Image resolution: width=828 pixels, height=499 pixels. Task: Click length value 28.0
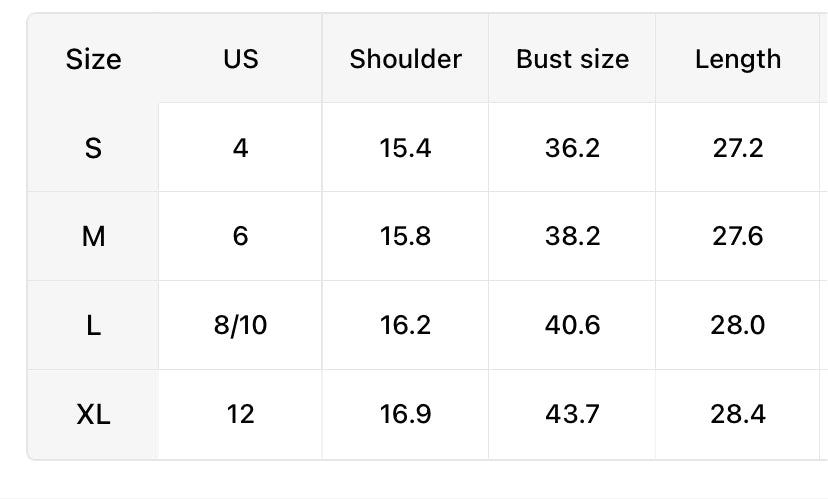(738, 325)
